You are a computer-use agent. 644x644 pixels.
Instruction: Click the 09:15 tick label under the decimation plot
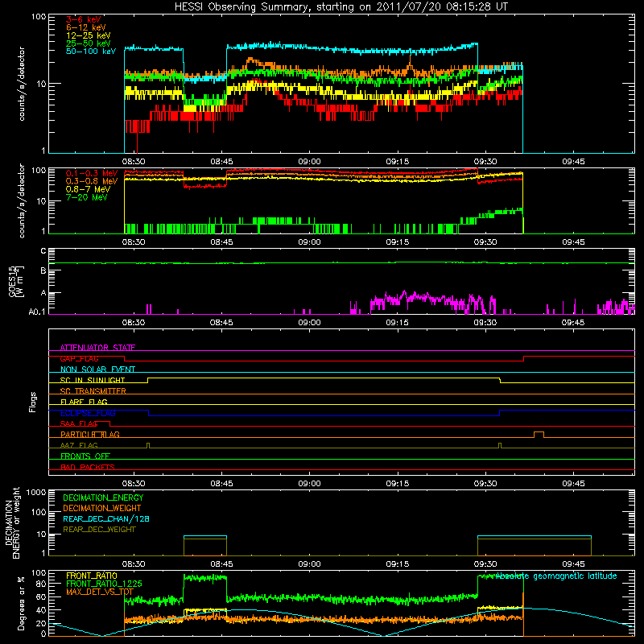click(x=397, y=564)
